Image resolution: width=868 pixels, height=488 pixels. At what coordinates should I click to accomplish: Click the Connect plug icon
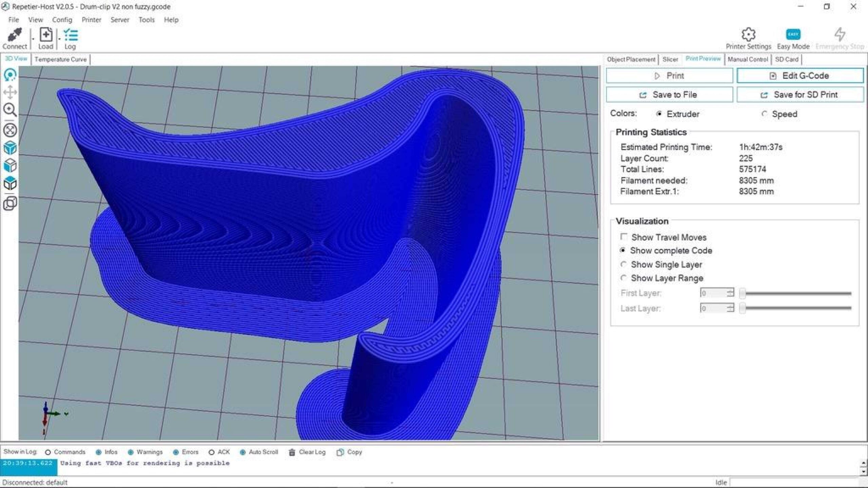point(15,34)
